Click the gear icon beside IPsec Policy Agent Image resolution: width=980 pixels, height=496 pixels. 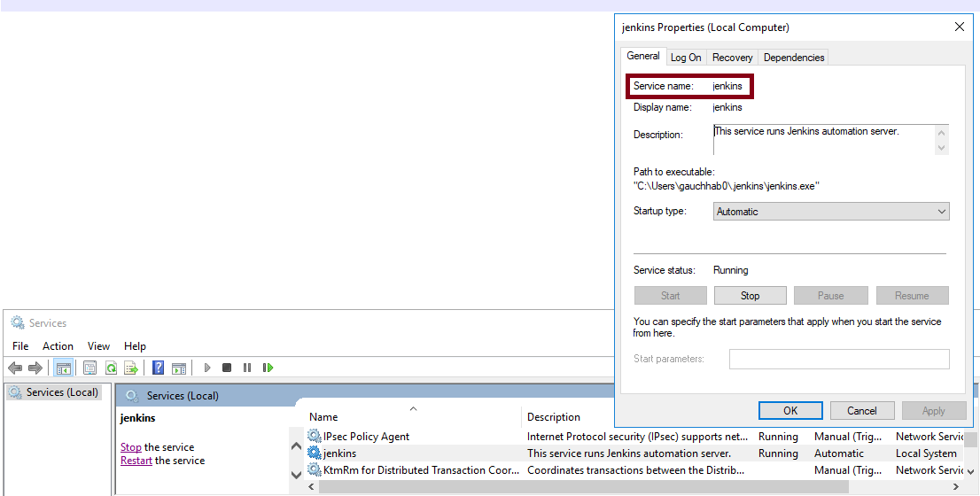click(315, 436)
